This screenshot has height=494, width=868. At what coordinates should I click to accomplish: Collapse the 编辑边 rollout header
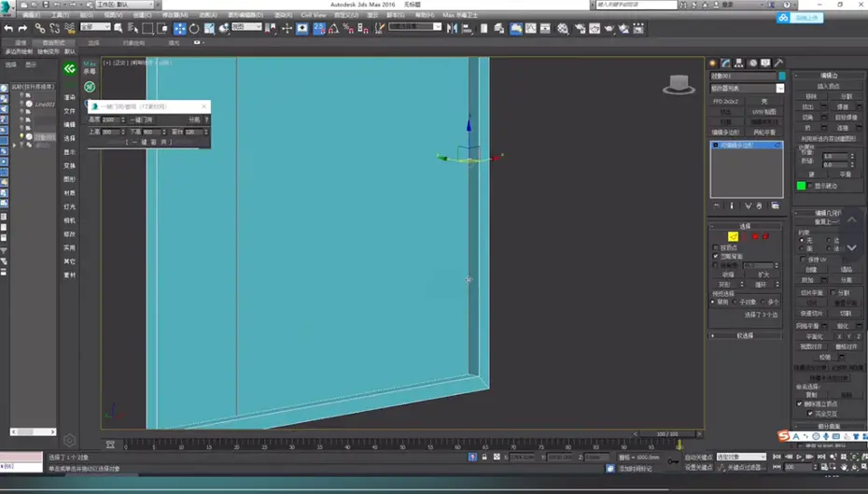(x=828, y=75)
